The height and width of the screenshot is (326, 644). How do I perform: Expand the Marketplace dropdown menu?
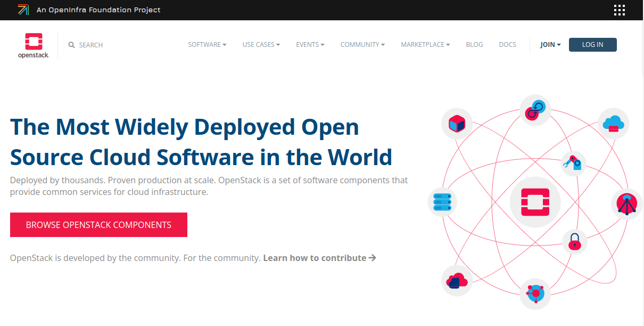click(425, 45)
